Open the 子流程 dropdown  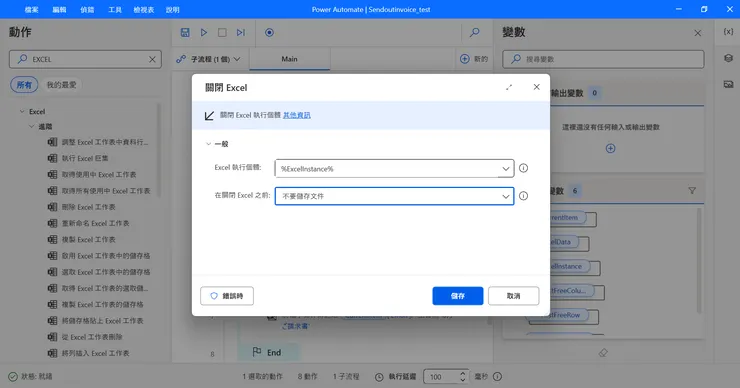coord(208,59)
